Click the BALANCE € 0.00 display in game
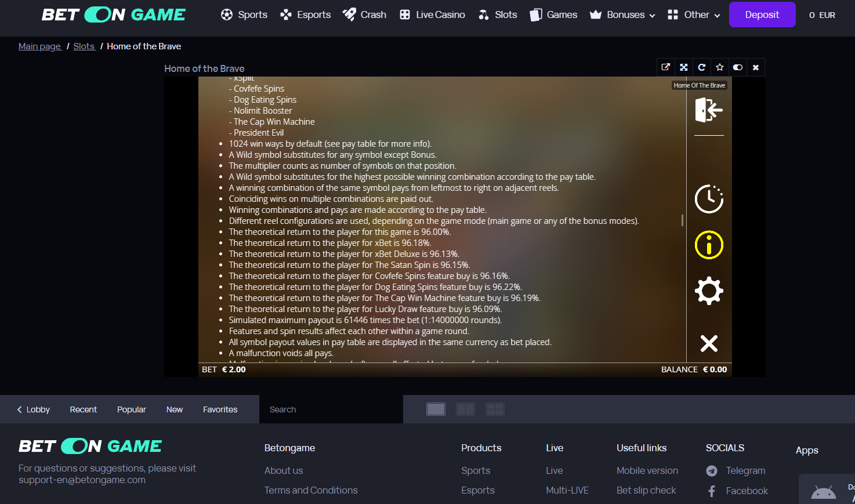The width and height of the screenshot is (855, 504). pyautogui.click(x=694, y=369)
